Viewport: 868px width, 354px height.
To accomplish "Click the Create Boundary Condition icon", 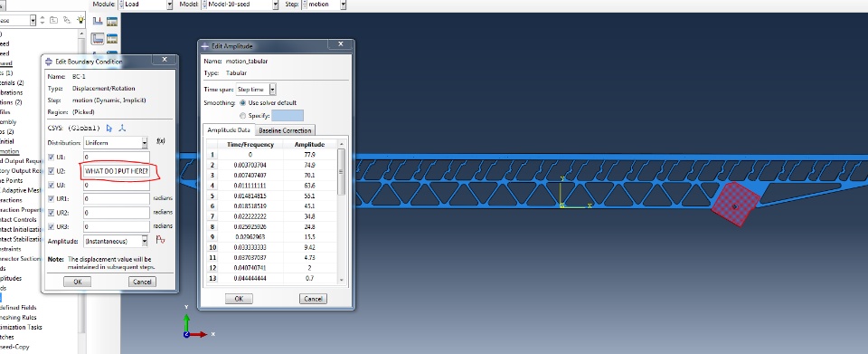I will [98, 39].
